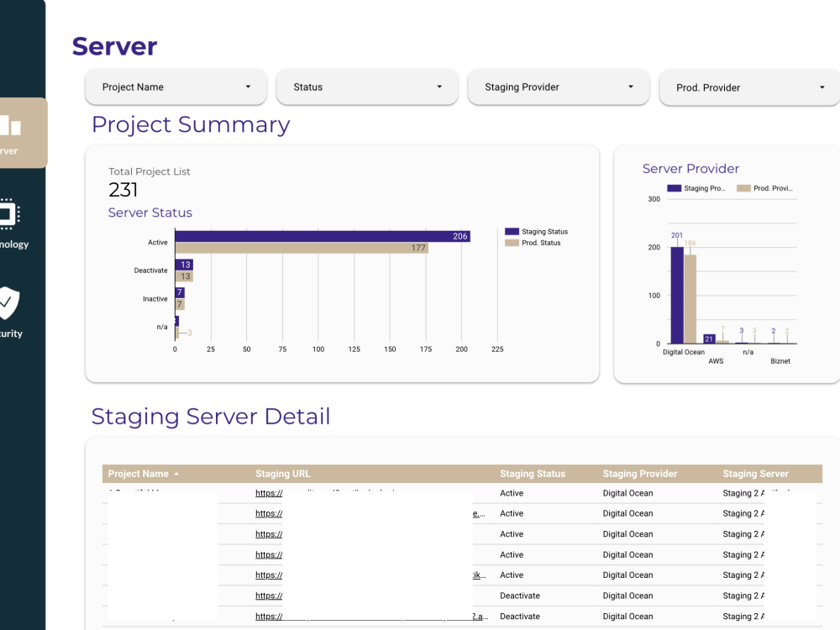Click the Deactivate staging bar showing 13

click(184, 265)
